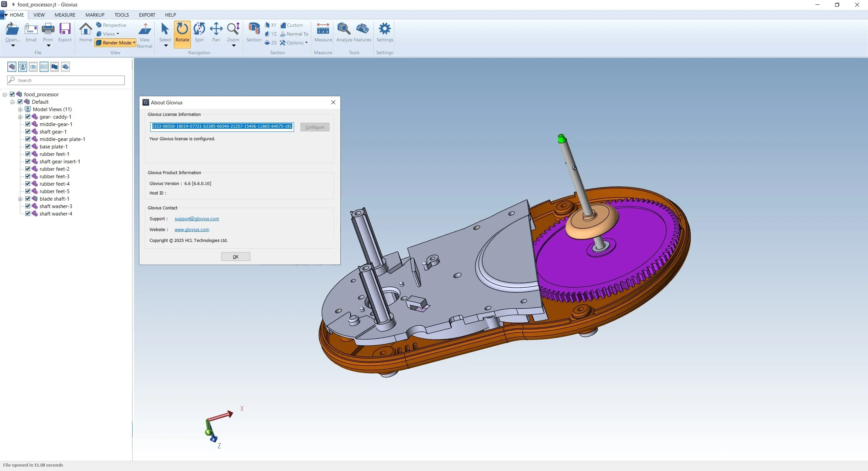Hide the blade shaft-1 part
Viewport: 868px width, 471px height.
click(28, 199)
